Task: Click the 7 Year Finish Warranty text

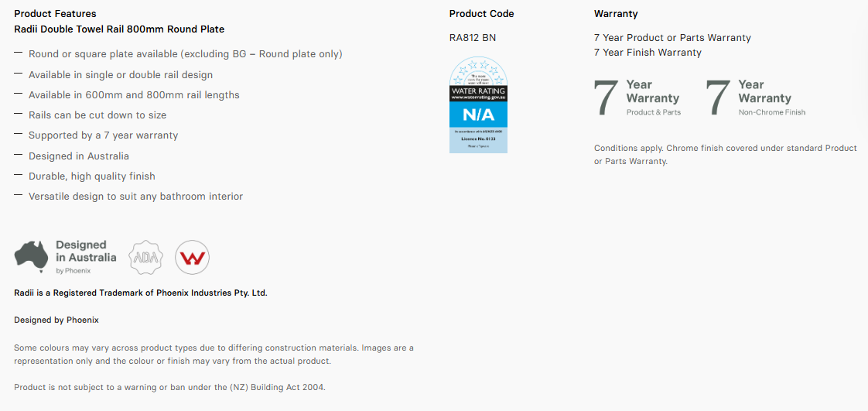Action: coord(648,53)
